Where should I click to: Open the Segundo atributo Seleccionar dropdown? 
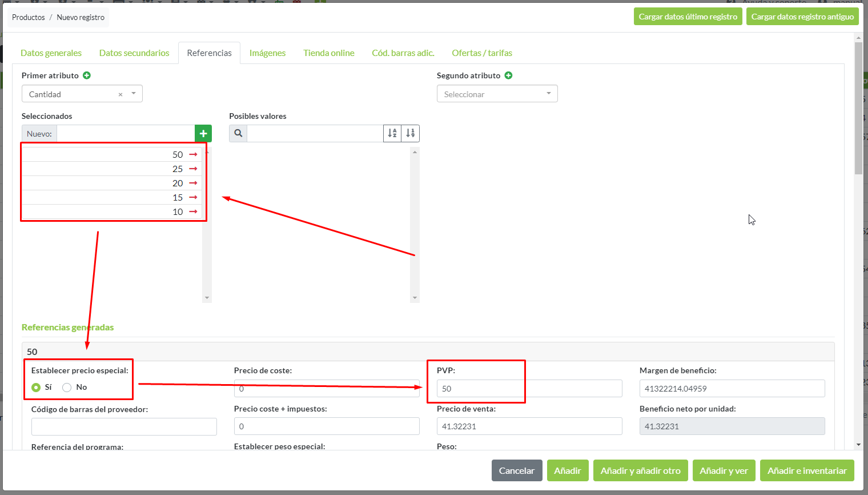pos(497,94)
